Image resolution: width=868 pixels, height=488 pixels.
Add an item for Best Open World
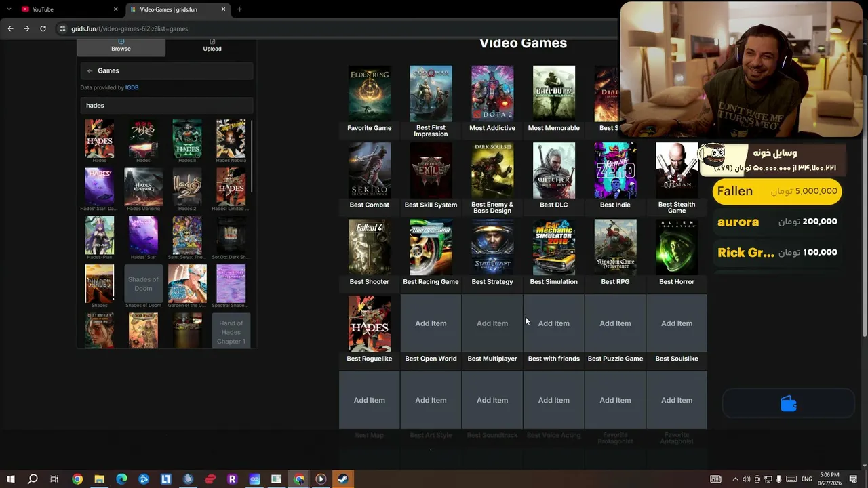(x=431, y=323)
